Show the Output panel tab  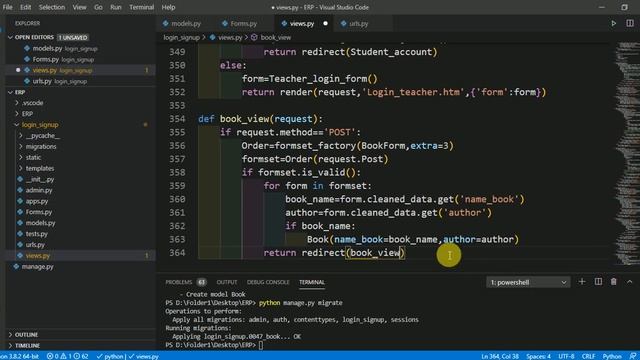(227, 282)
